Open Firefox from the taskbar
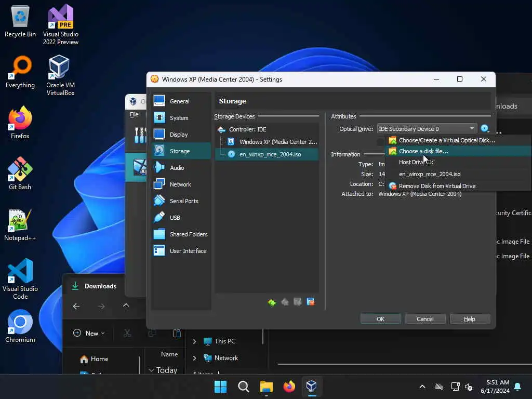 click(x=289, y=387)
